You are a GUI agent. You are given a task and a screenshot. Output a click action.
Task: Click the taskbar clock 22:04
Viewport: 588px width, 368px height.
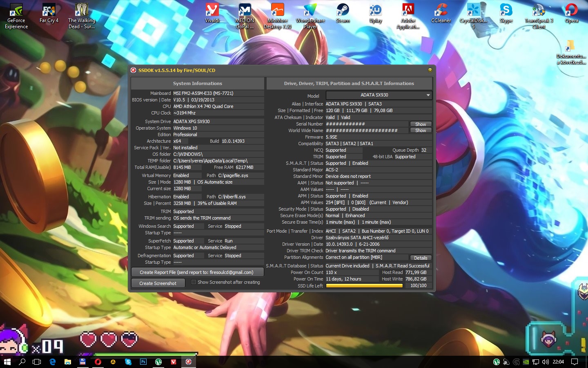point(558,362)
